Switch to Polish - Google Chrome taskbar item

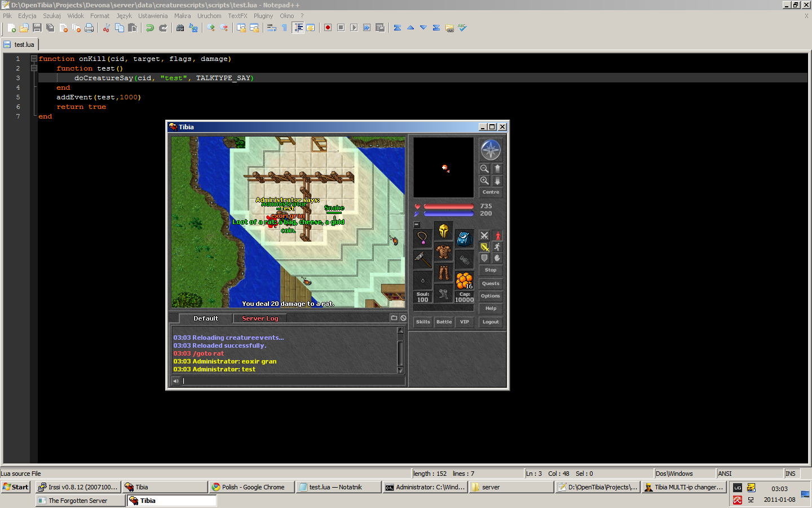(251, 487)
